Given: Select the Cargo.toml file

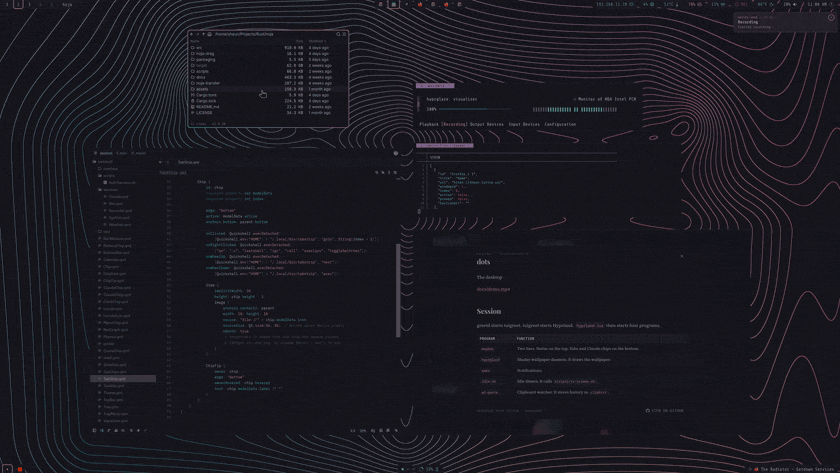Looking at the screenshot, I should 268,95.
